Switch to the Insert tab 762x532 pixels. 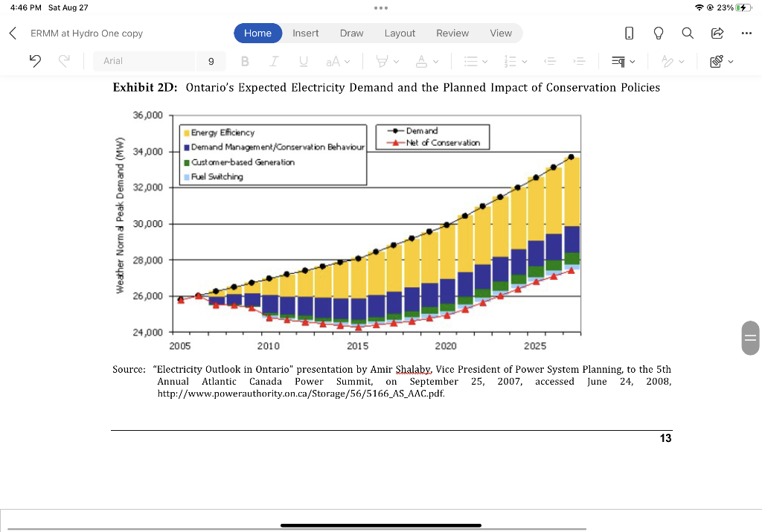(305, 33)
